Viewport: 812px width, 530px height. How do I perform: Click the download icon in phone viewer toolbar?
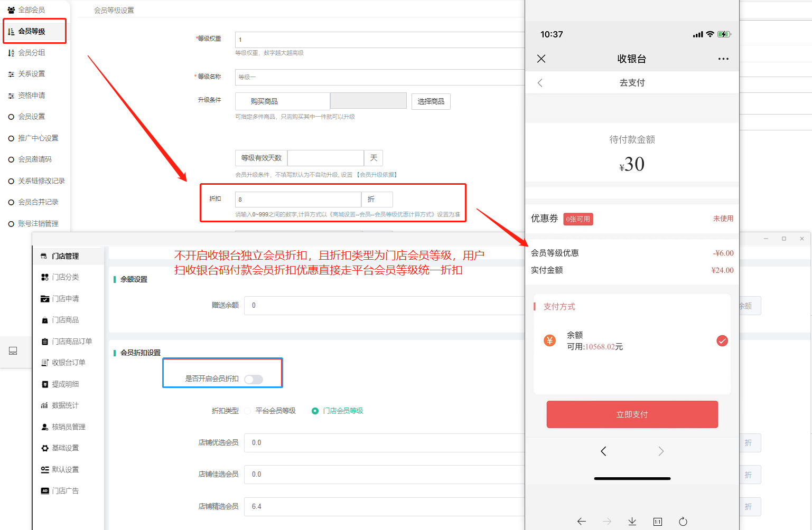(632, 522)
